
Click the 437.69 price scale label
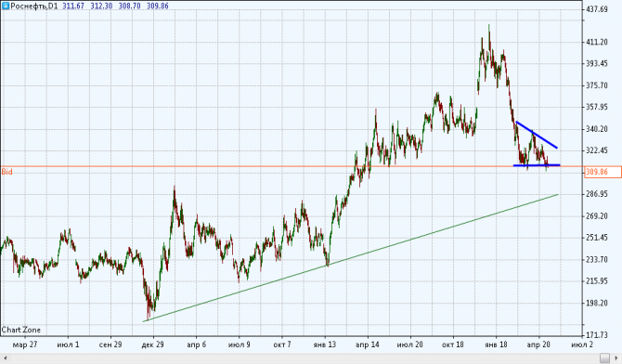[597, 9]
